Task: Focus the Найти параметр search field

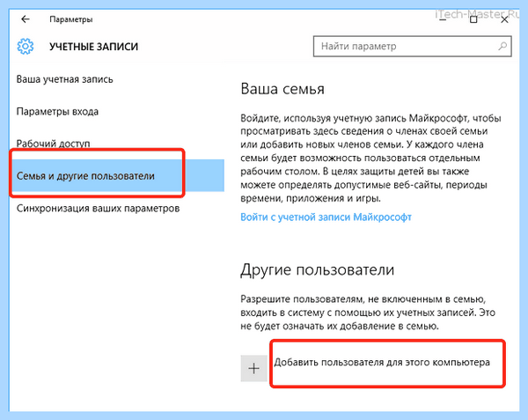Action: pyautogui.click(x=412, y=46)
